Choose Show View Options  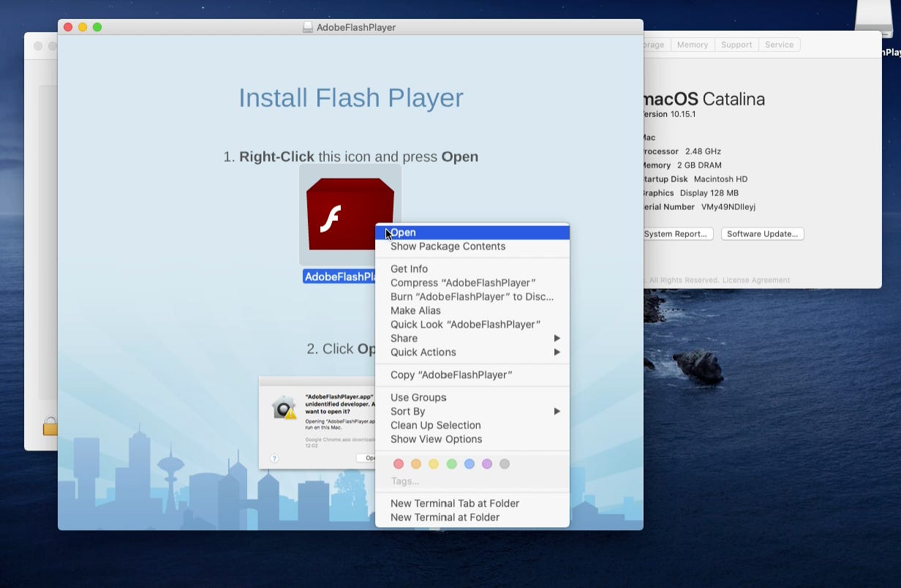pos(472,440)
